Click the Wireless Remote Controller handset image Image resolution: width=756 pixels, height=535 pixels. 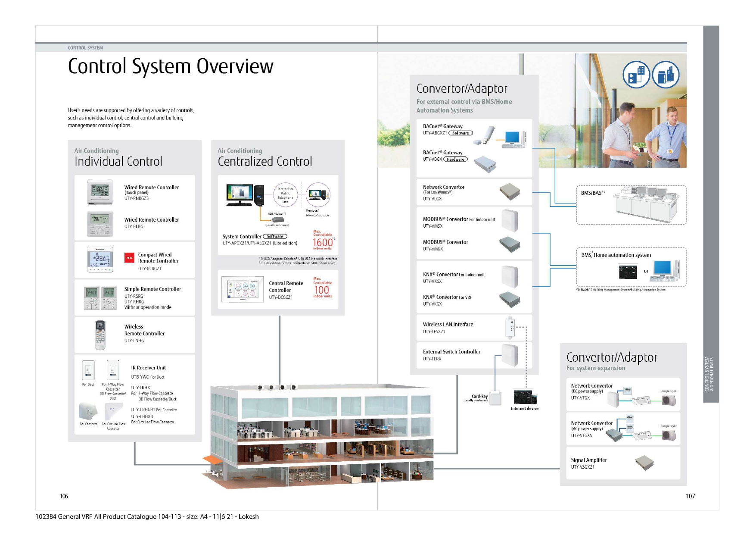[x=100, y=335]
